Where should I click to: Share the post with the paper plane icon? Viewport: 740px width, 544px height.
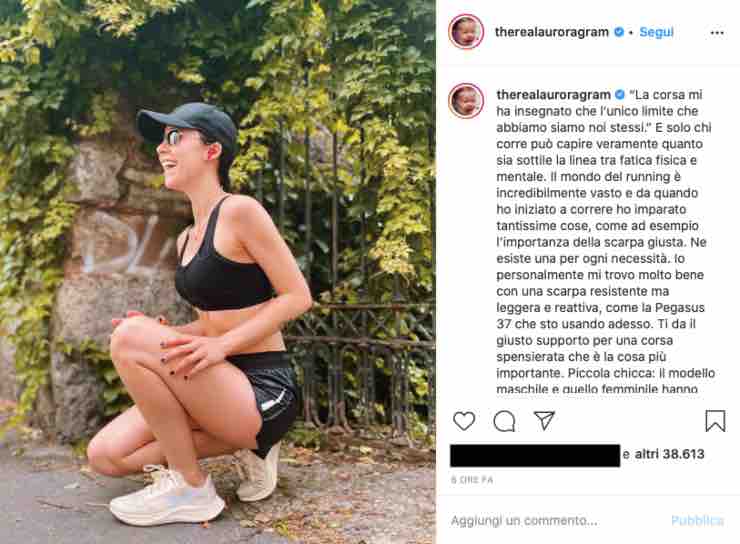click(x=544, y=420)
